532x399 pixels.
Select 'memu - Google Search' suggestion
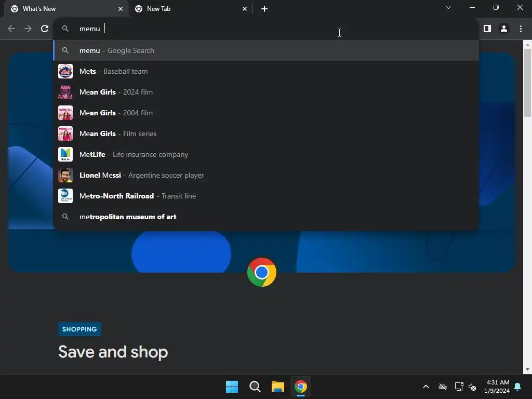(x=267, y=50)
